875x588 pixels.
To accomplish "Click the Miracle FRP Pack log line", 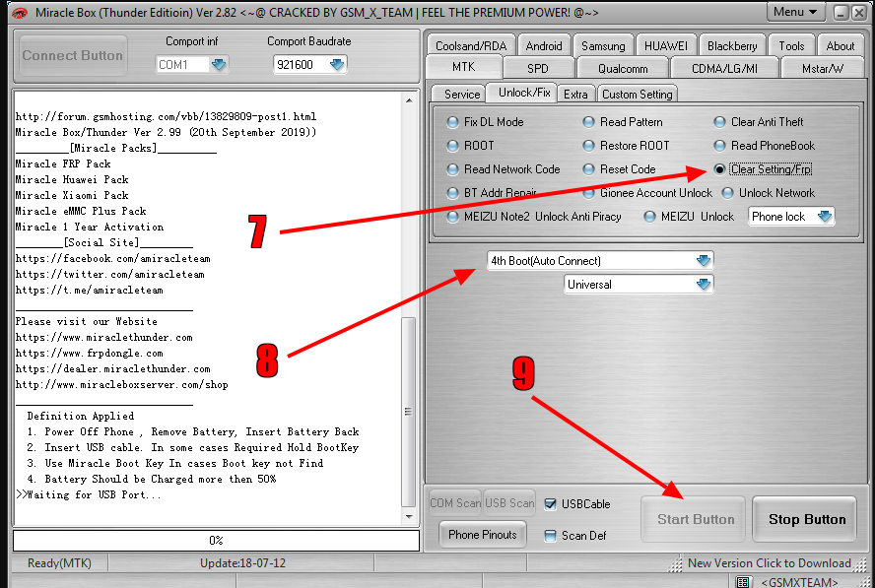I will 62,164.
